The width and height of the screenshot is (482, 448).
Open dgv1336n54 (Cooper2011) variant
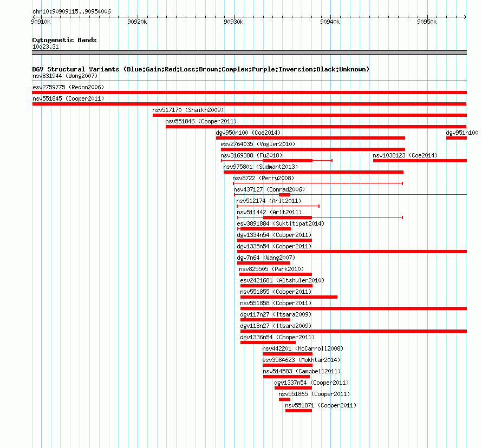tap(278, 337)
